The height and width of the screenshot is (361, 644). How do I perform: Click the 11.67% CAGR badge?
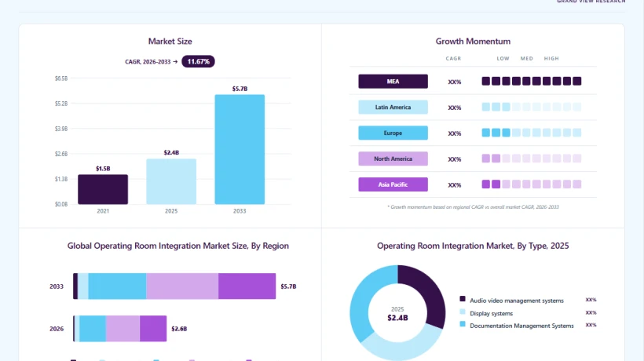(198, 61)
